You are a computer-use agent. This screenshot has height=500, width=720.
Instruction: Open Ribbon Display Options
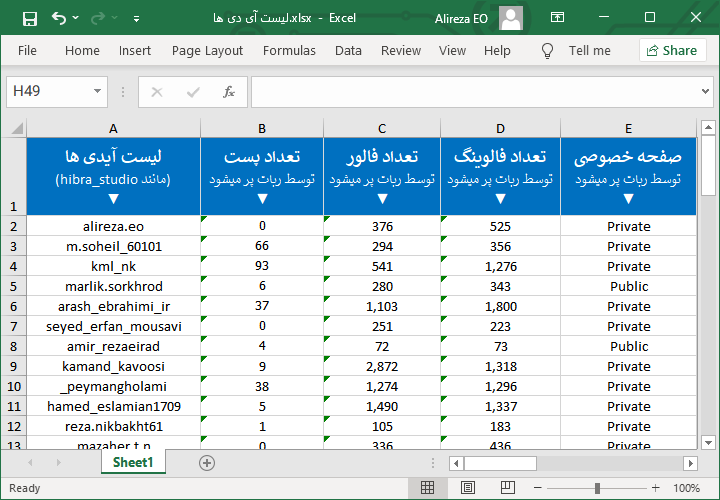click(557, 18)
